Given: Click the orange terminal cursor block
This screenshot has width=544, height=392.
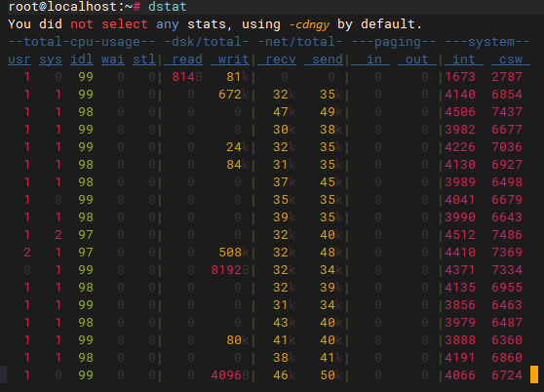Looking at the screenshot, I should (534, 374).
